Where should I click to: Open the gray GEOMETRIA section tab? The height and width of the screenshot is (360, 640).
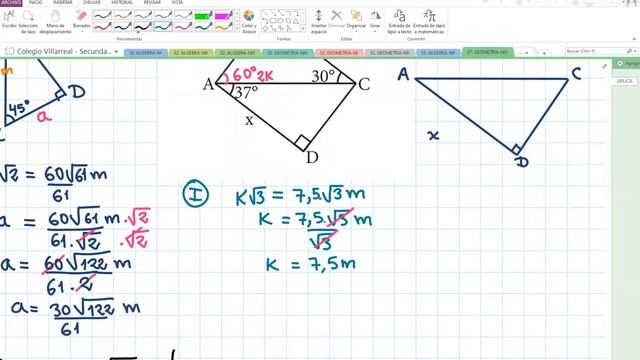tap(389, 53)
